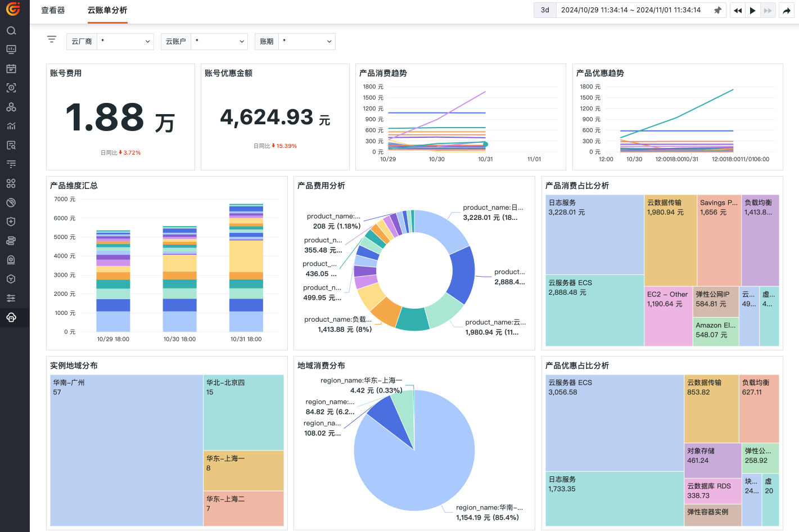Click the 对象存储 461.24 discount block
The width and height of the screenshot is (799, 532).
pos(713,461)
